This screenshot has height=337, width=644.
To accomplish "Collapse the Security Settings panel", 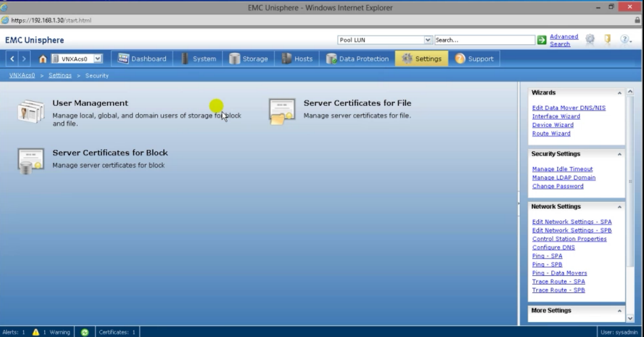I will tap(619, 154).
